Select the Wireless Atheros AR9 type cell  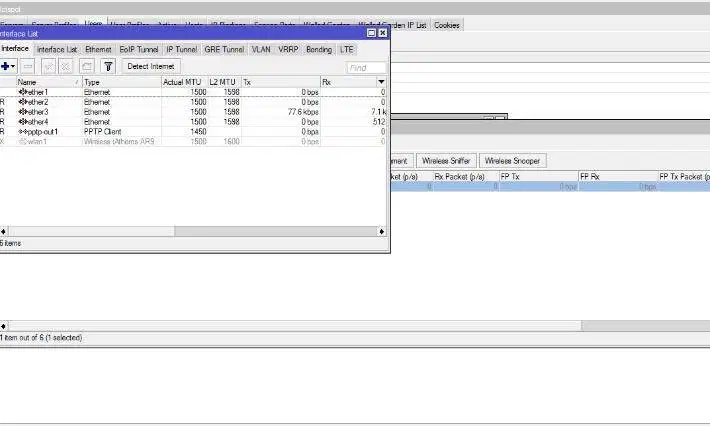[121, 142]
